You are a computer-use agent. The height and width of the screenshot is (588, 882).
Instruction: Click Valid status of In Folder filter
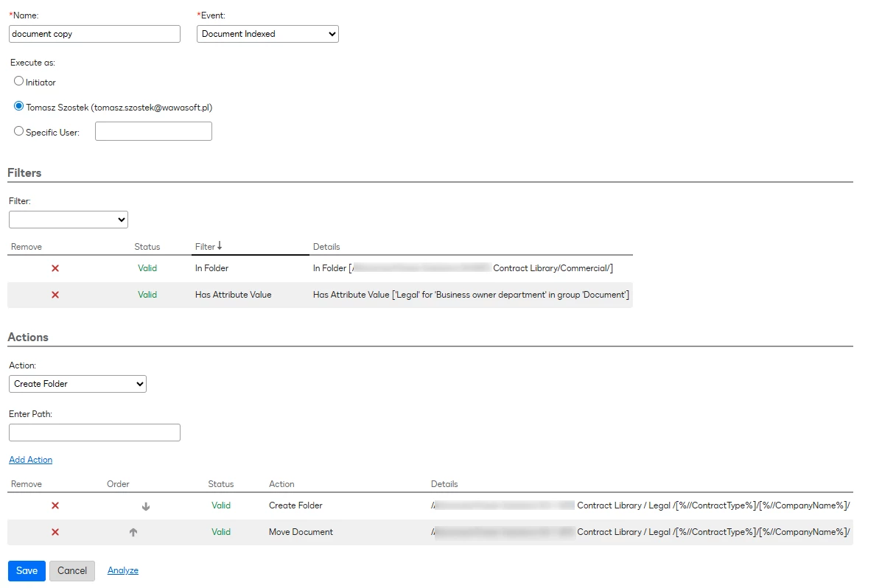click(x=147, y=268)
